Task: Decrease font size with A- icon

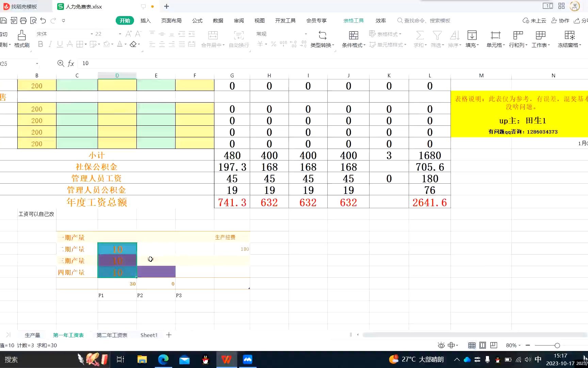Action: [138, 34]
